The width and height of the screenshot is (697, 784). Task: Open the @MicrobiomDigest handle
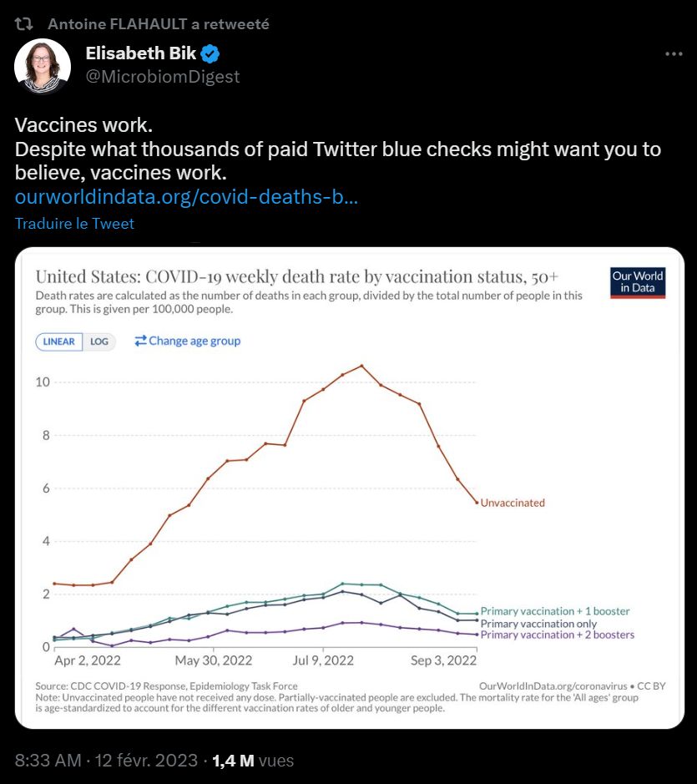[163, 77]
